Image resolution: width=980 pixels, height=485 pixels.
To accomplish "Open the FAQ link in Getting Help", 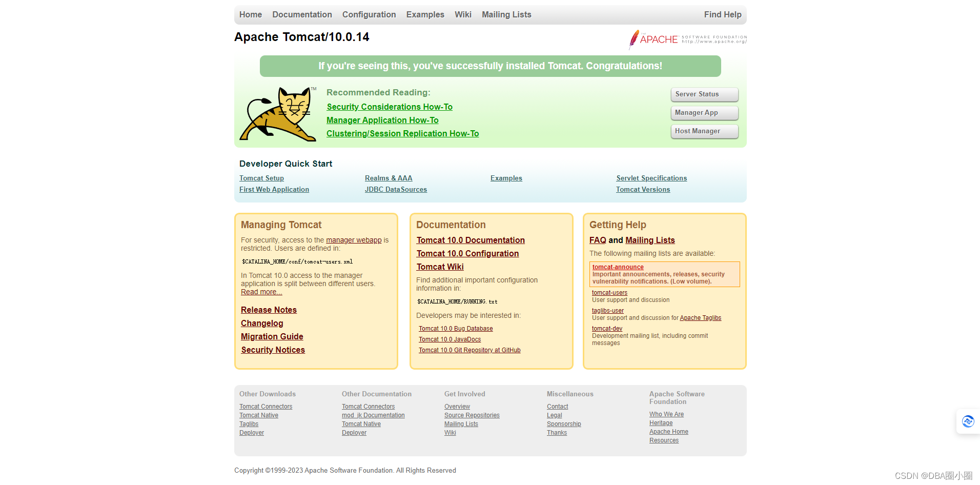I will (598, 240).
